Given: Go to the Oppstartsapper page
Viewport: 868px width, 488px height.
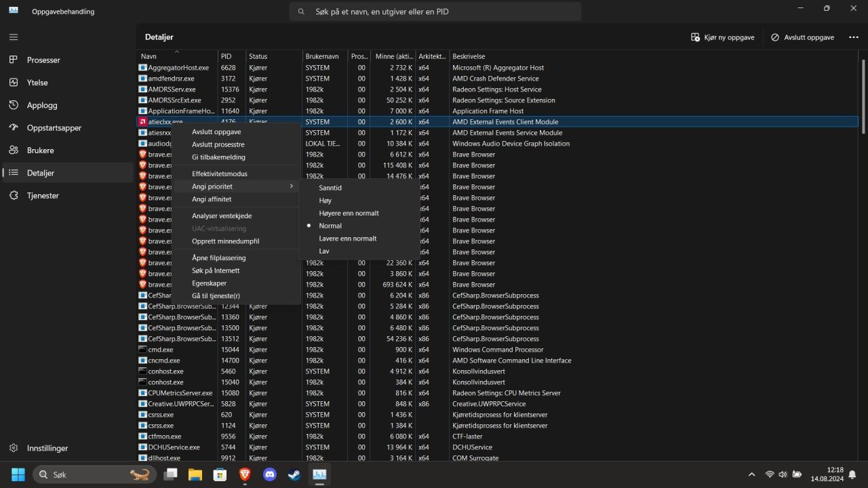Looking at the screenshot, I should (54, 127).
